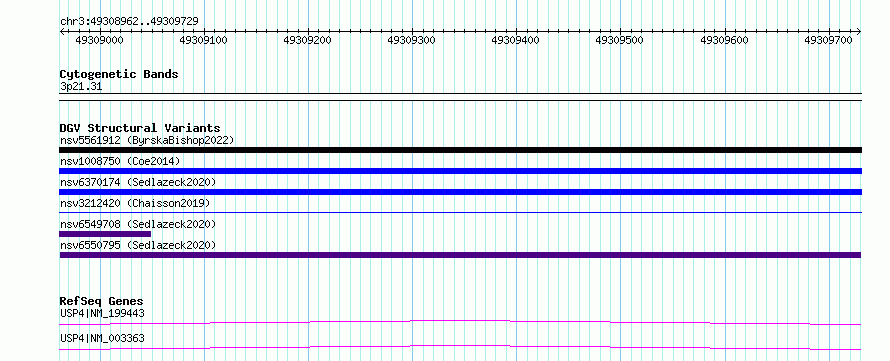Click ruler position 49309600
The width and height of the screenshot is (890, 361).
tap(724, 40)
